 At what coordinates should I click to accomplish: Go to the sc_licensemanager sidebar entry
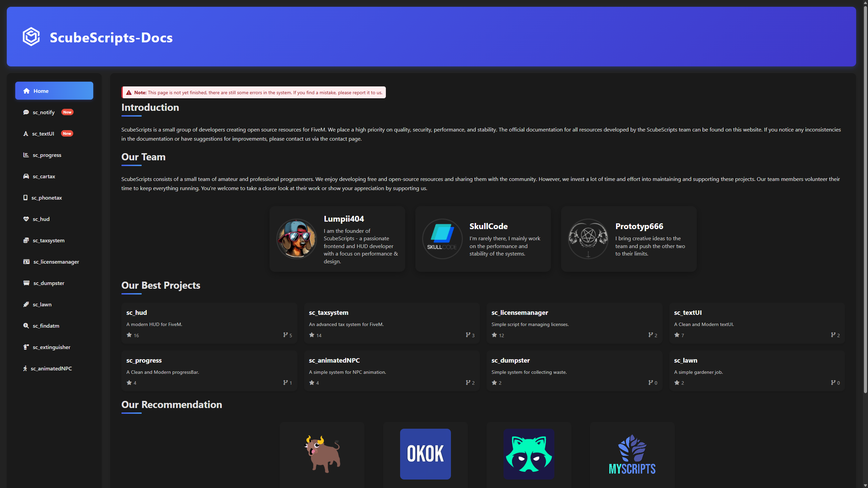tap(54, 262)
